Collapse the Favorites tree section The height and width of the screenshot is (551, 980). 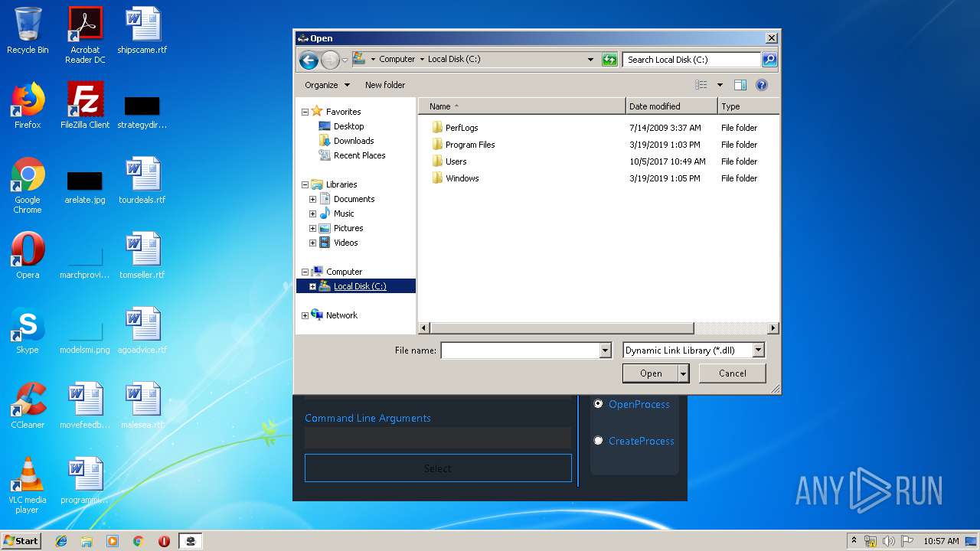[x=305, y=112]
